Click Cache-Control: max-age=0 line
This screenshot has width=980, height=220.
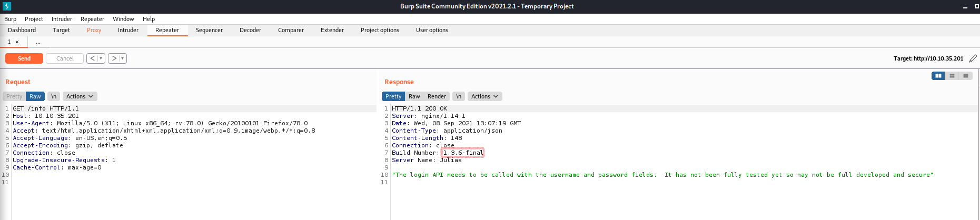(x=57, y=167)
